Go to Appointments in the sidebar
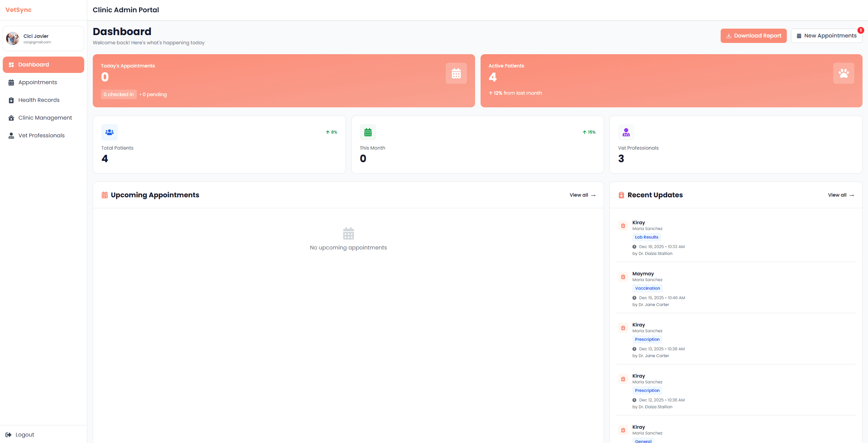Viewport: 868px width, 443px height. tap(43, 82)
